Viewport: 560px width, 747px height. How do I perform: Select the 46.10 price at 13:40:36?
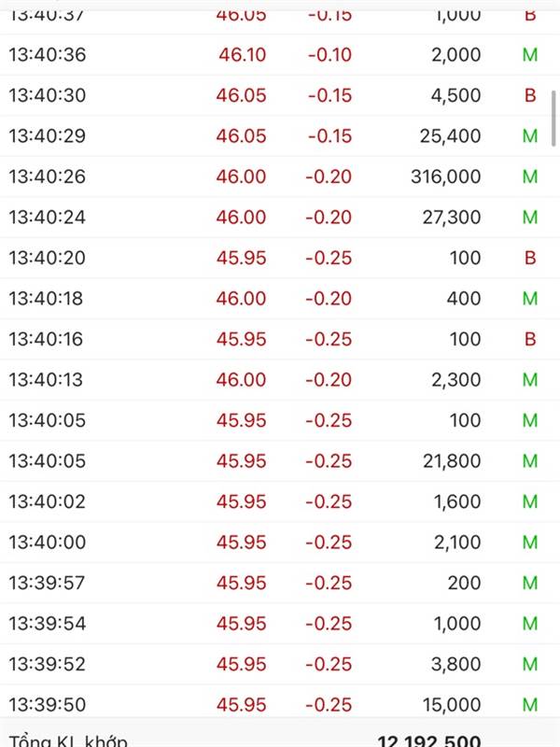(242, 55)
